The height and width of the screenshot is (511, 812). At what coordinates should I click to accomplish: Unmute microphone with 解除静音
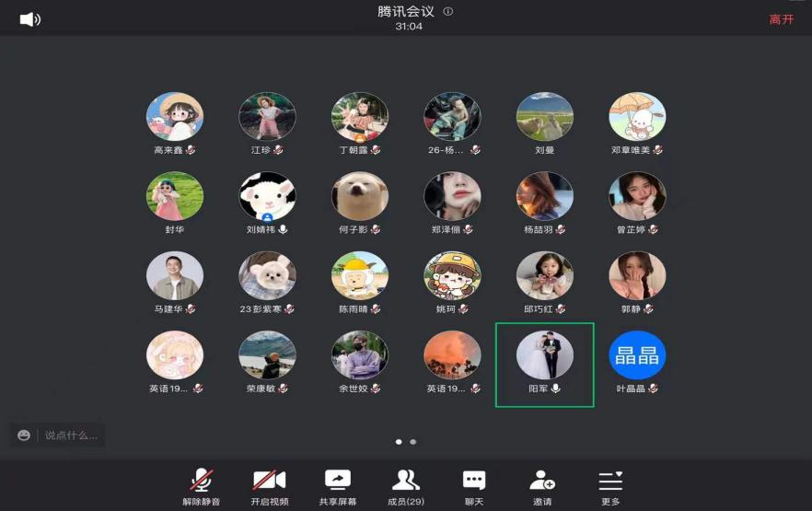point(201,480)
